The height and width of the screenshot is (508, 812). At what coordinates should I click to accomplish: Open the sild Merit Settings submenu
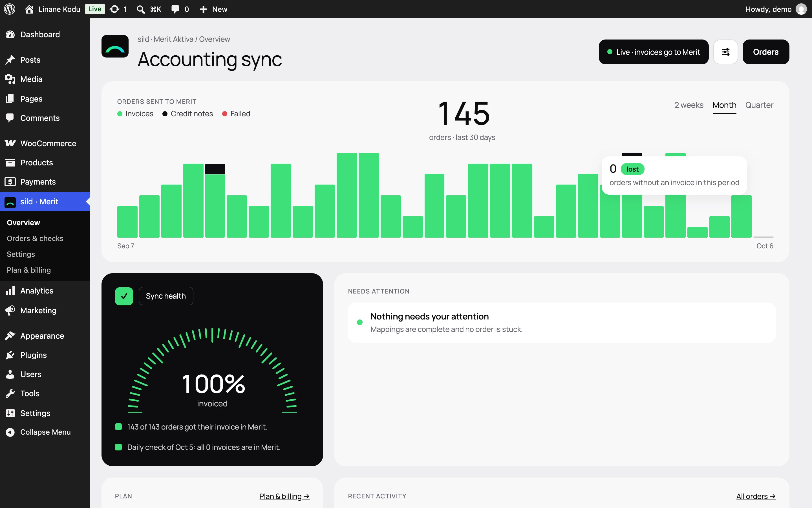click(21, 254)
